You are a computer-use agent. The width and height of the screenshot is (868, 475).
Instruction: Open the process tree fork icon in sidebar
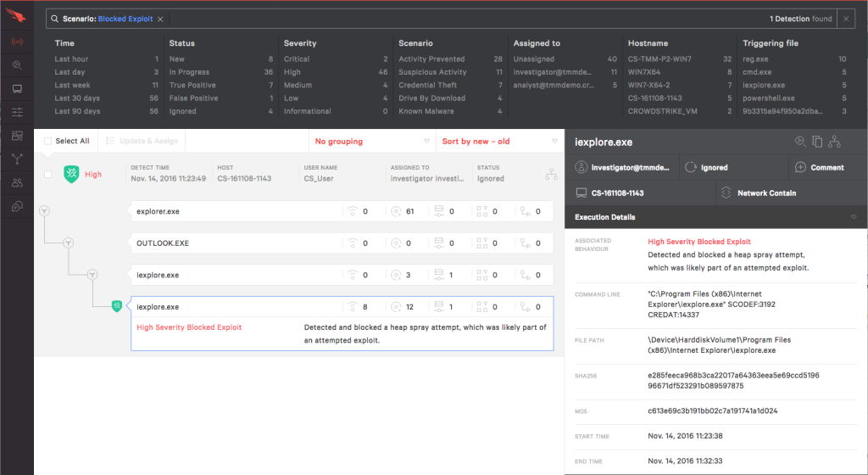click(17, 159)
